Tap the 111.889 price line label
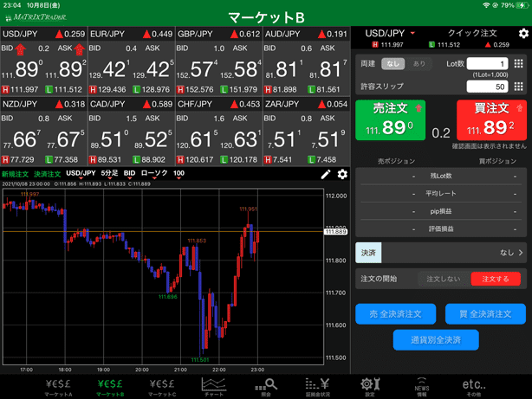 335,232
